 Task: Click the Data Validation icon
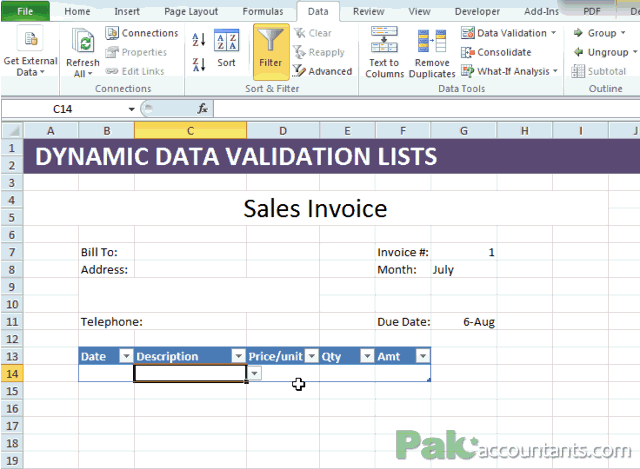(468, 33)
